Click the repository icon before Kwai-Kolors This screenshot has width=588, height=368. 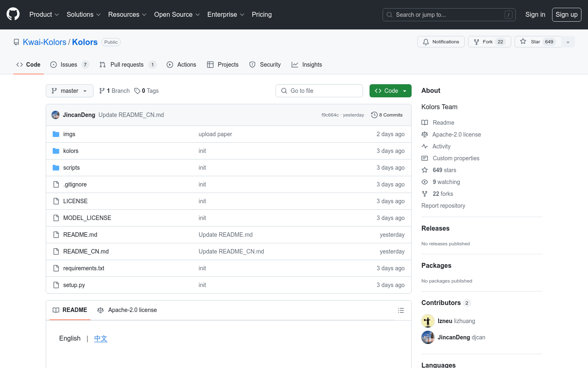[x=16, y=42]
